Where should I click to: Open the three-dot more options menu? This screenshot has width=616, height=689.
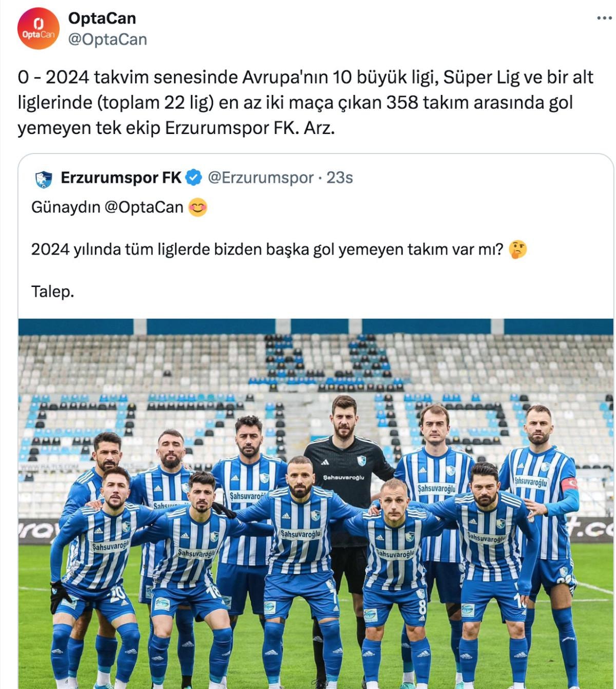604,18
